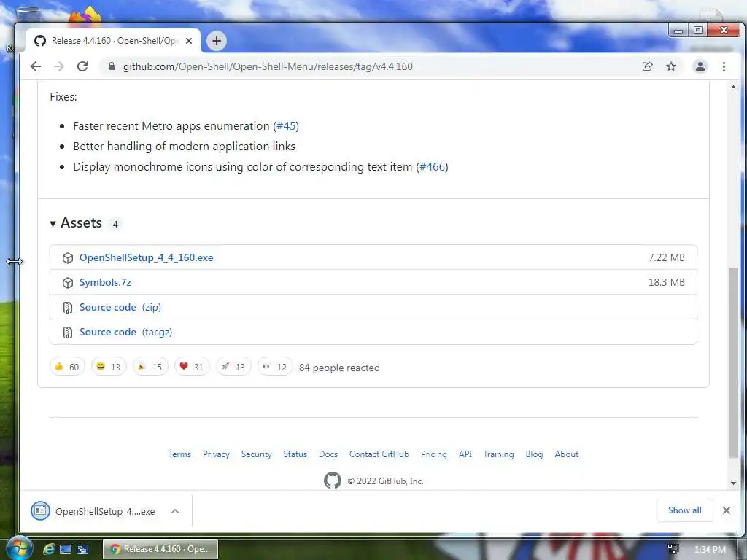Screen dimensions: 747x560
Task: Go back to the previous page
Action: tap(36, 66)
